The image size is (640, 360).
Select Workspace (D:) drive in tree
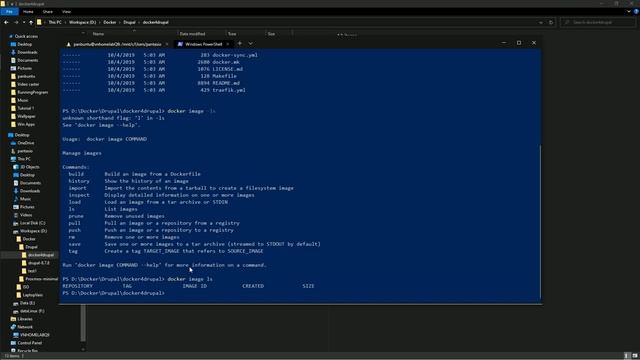[x=33, y=231]
